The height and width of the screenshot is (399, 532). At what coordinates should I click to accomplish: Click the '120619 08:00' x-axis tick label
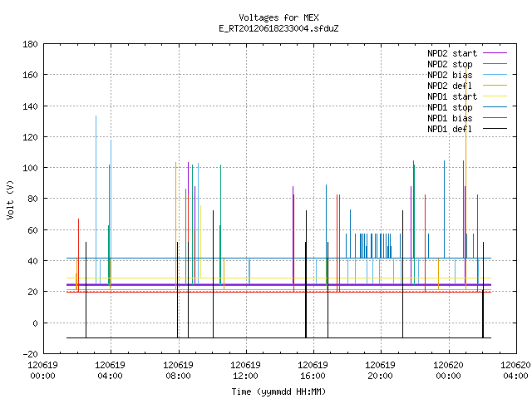point(178,371)
